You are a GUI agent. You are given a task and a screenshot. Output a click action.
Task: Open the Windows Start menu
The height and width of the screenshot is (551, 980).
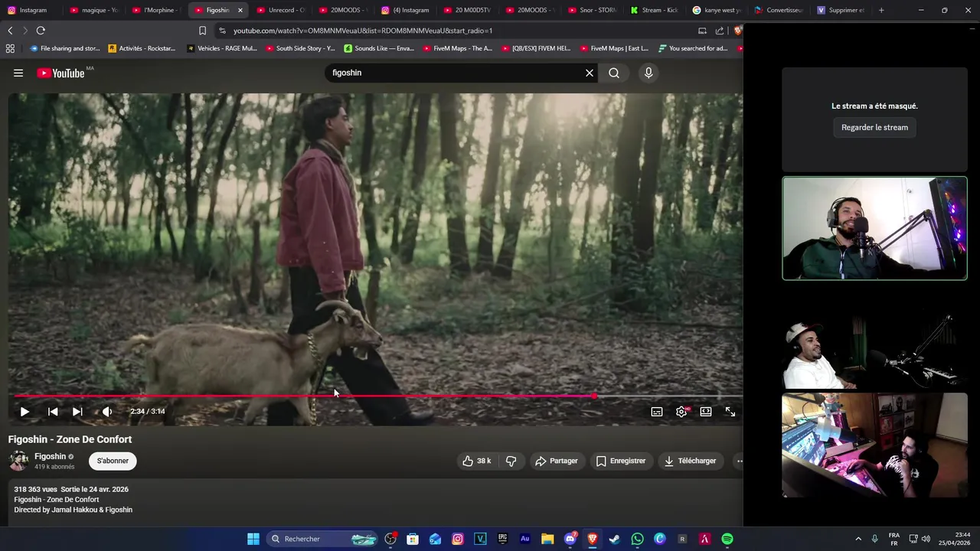click(253, 539)
